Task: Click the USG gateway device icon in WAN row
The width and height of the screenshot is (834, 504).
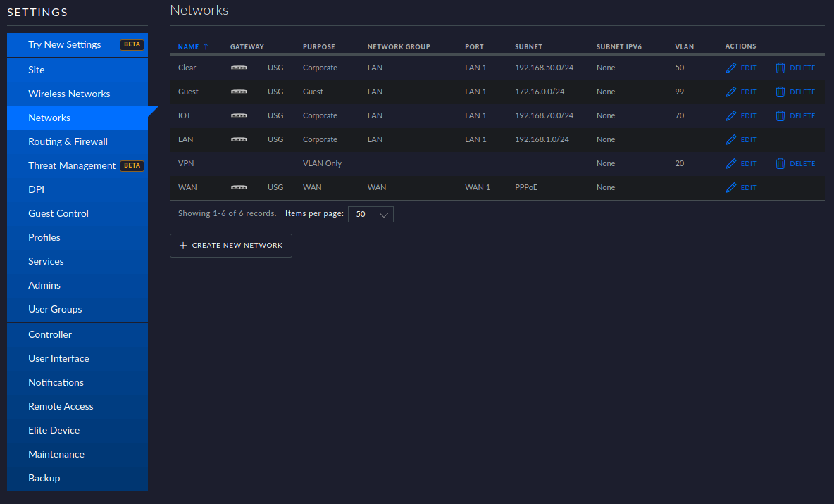Action: point(239,187)
